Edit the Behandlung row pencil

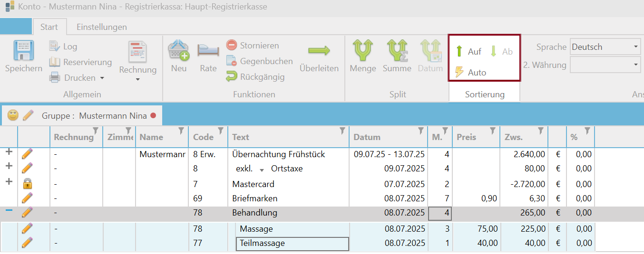point(27,213)
